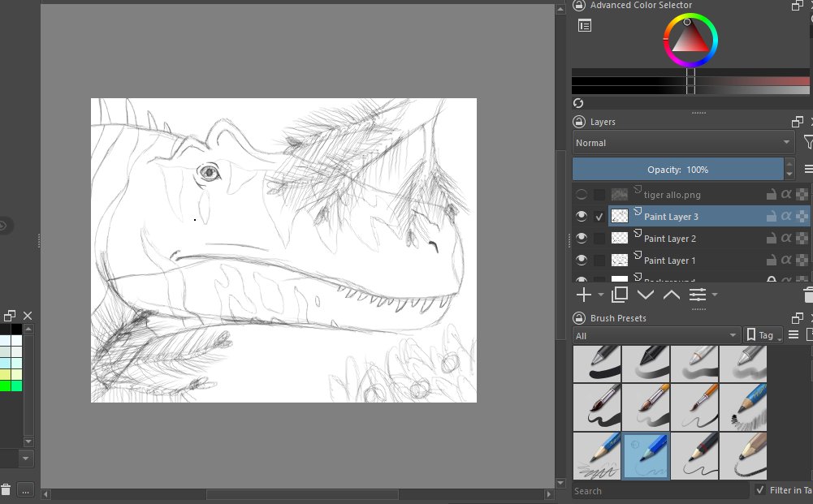The image size is (813, 504).
Task: Select the black palette swatch
Action: point(16,329)
